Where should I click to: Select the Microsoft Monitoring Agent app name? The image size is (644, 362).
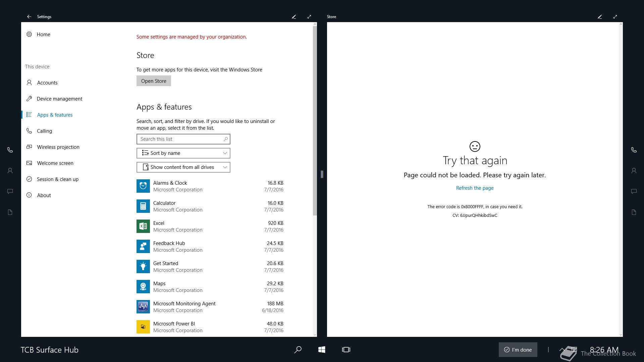point(184,304)
